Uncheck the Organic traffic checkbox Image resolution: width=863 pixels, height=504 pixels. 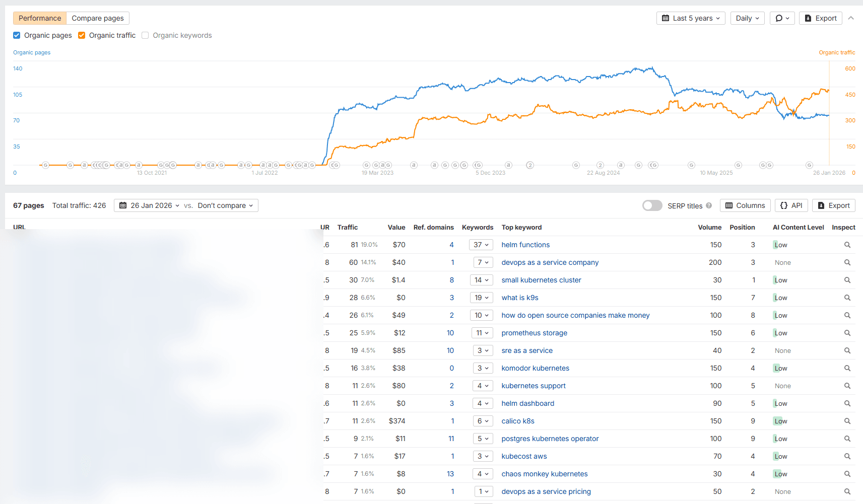click(82, 35)
